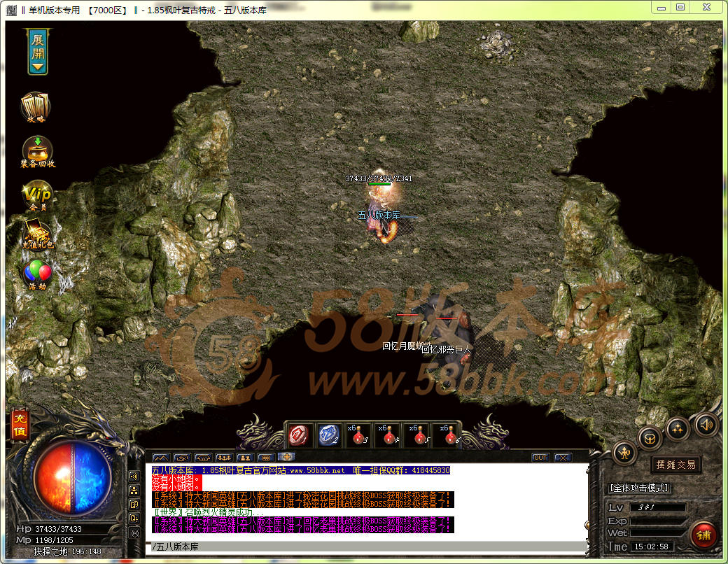Toggle the sound speaker round icon
Screen dimensions: 728x564
click(x=706, y=424)
